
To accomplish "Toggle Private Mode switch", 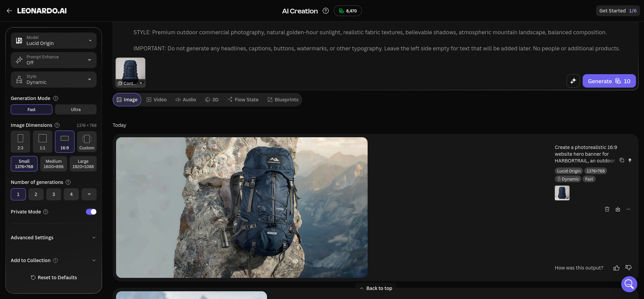I will 91,212.
